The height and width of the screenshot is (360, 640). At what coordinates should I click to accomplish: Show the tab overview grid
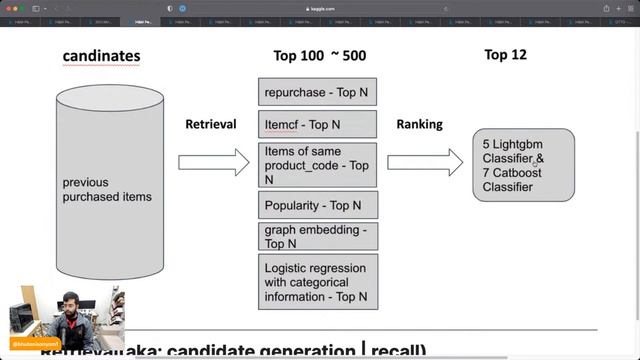pos(631,9)
